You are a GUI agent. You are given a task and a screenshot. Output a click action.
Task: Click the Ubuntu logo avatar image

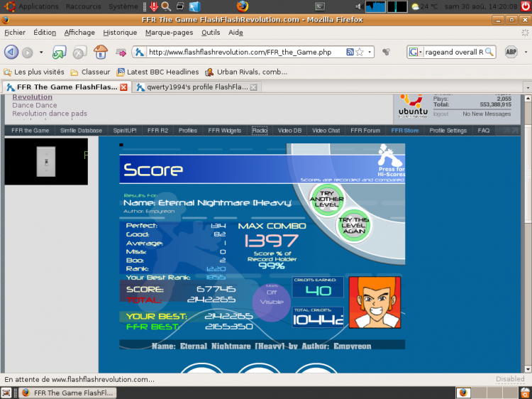point(413,106)
